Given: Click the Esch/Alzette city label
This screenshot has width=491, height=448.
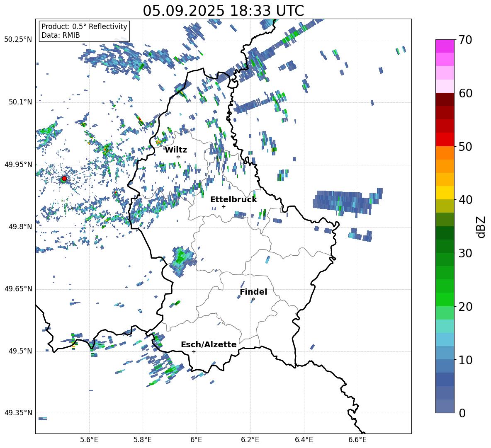Looking at the screenshot, I should tap(209, 345).
